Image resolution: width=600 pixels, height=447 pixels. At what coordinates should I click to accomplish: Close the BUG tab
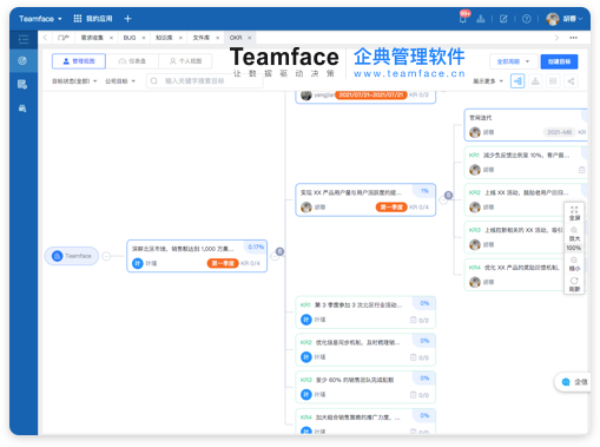pyautogui.click(x=143, y=38)
